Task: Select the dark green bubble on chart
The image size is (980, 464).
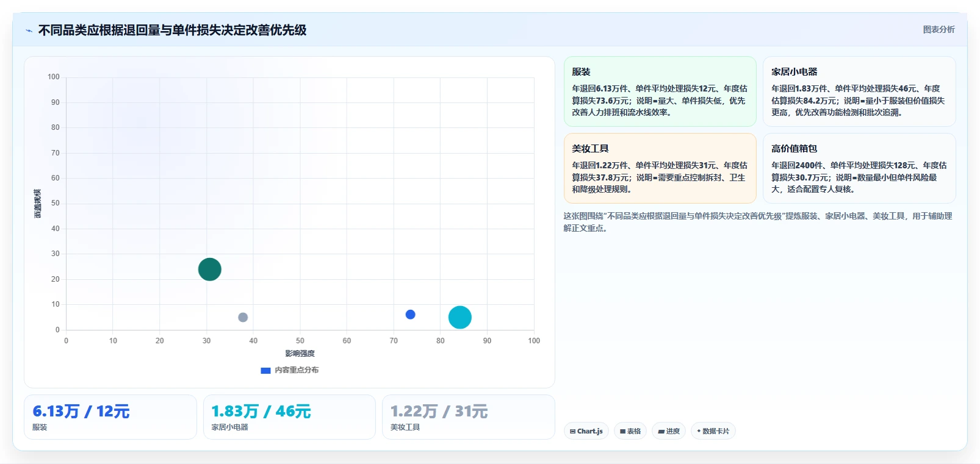Action: [209, 269]
